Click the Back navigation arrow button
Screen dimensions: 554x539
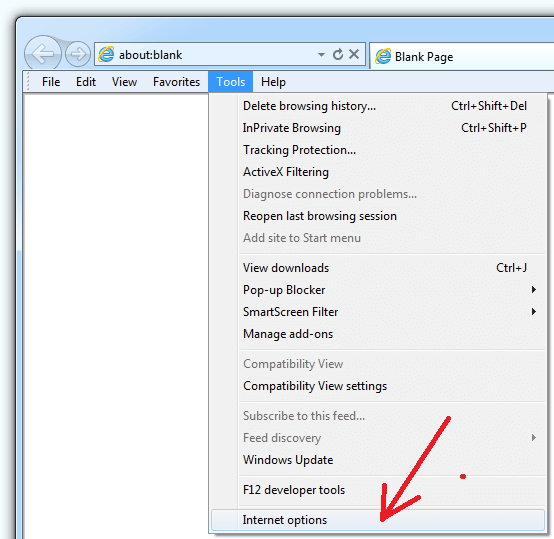(x=43, y=53)
